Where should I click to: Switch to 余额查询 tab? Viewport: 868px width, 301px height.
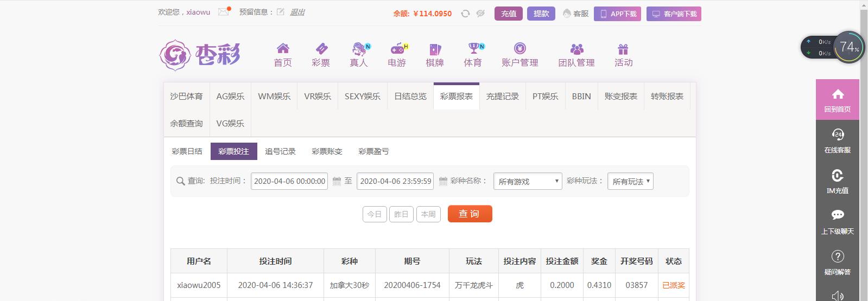[x=186, y=124]
